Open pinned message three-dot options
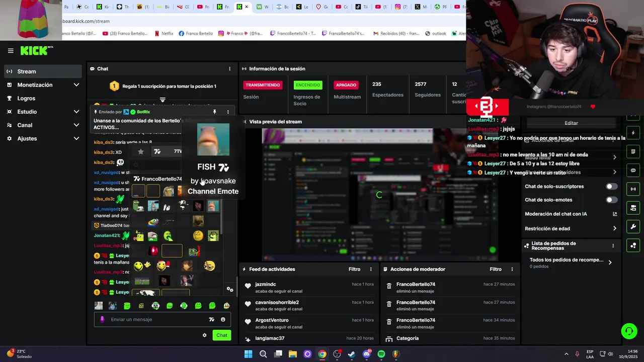 (x=228, y=112)
